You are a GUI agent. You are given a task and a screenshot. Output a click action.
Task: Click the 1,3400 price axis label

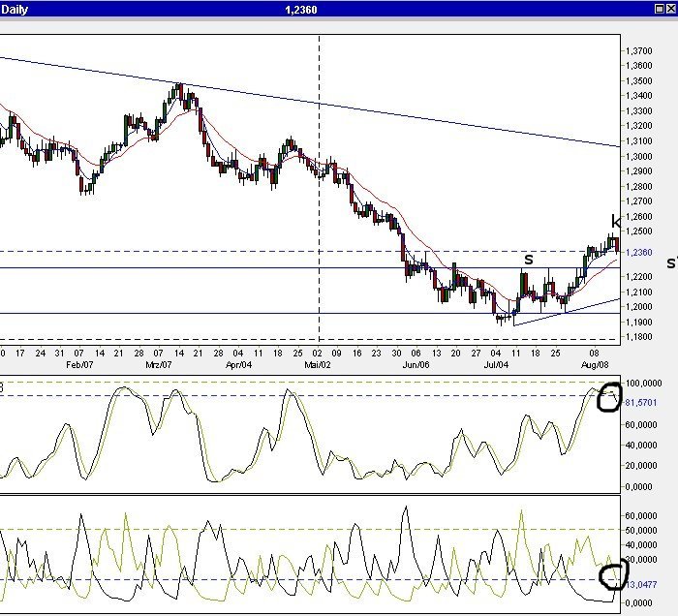pyautogui.click(x=638, y=96)
